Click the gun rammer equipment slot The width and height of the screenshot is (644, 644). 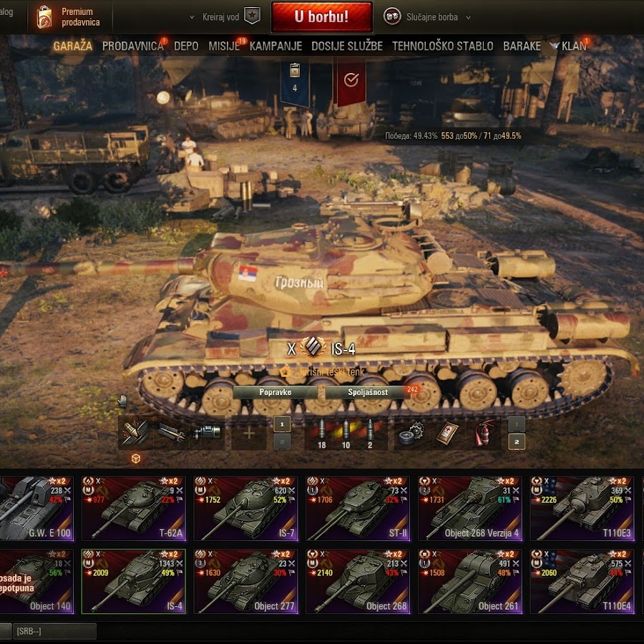click(x=136, y=432)
